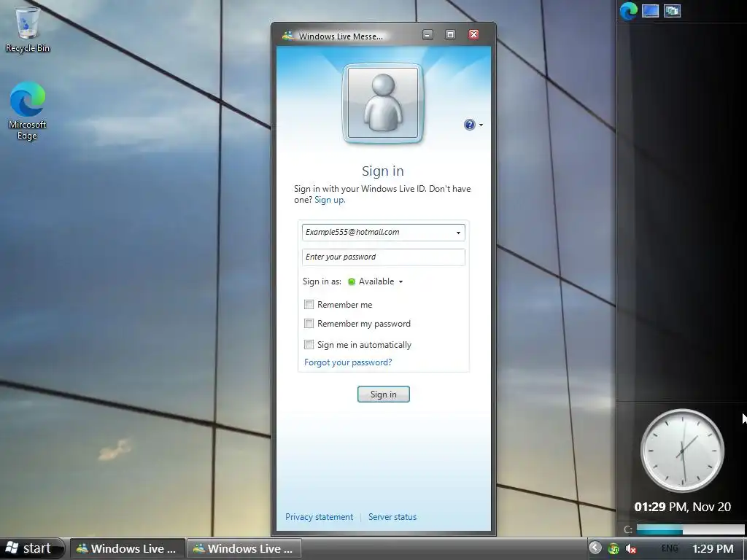
Task: Click the analog clock gadget
Action: 683,451
